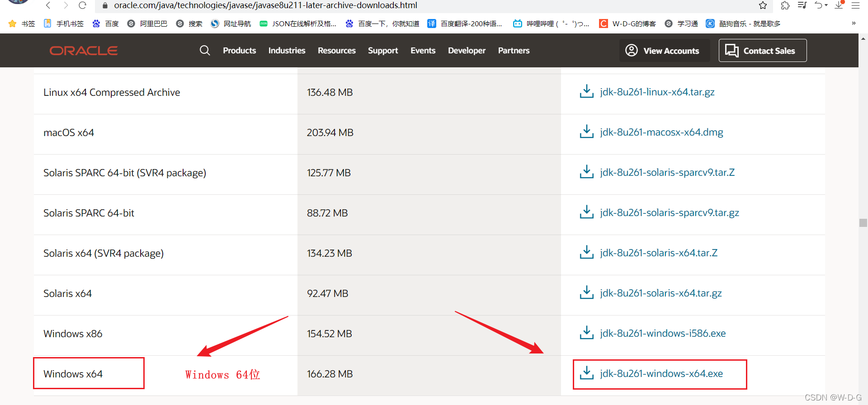Download jdk-8u261-windows-x64.exe link
This screenshot has width=868, height=405.
(x=661, y=374)
